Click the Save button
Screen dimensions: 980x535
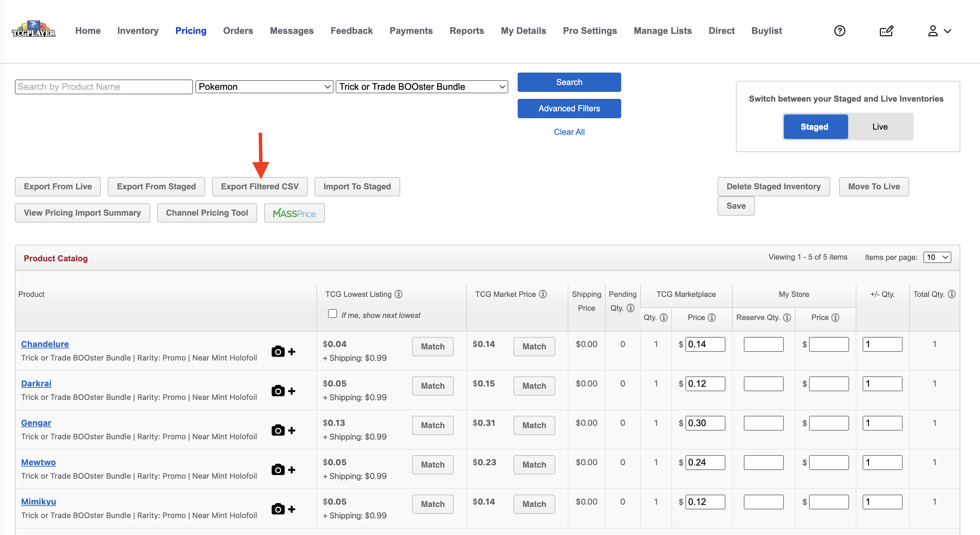(736, 206)
